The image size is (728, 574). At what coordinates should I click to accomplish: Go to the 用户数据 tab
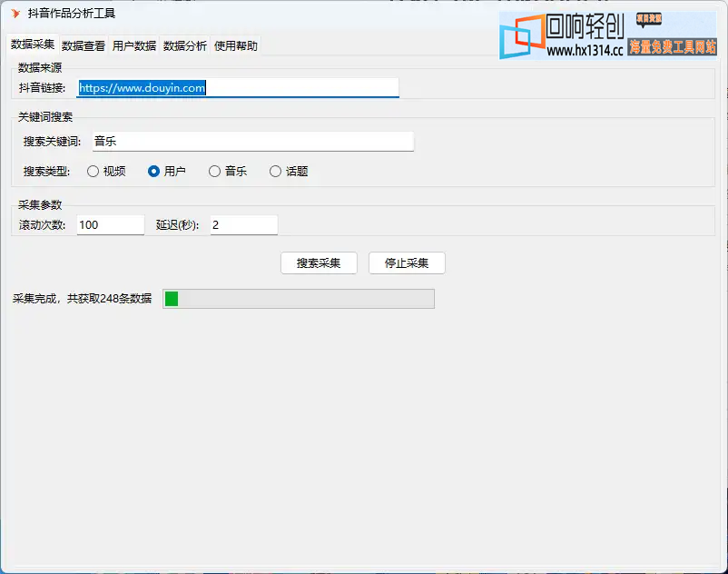tap(134, 46)
